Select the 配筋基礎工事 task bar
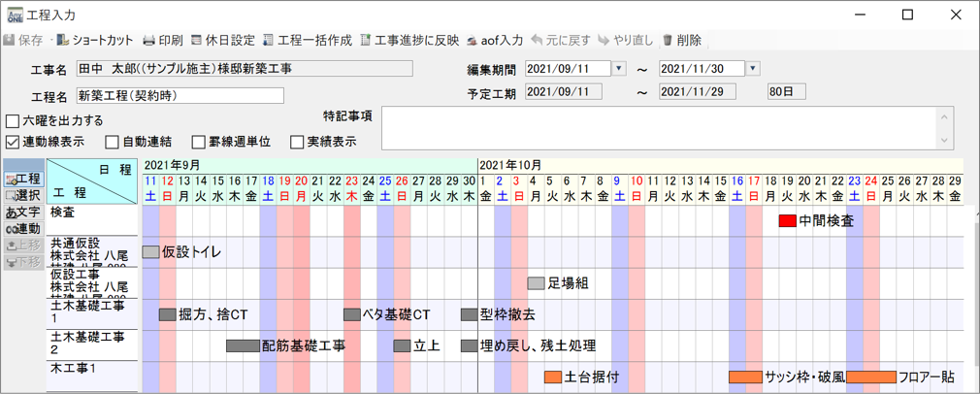Viewport: 980px width, 394px height. 244,345
